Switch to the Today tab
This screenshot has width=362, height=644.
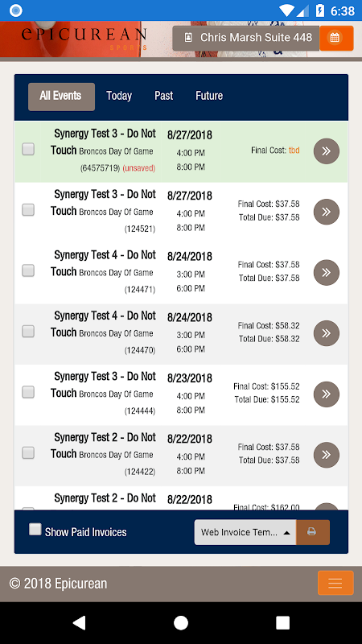point(119,96)
